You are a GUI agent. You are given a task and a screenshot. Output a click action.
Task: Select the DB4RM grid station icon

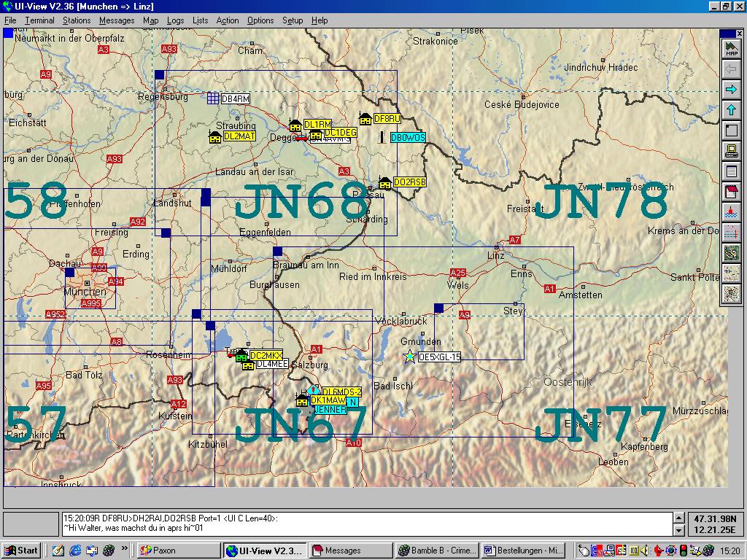213,98
